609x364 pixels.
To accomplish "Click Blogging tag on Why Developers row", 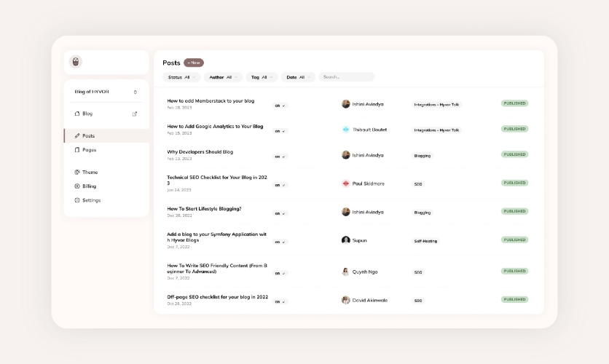I will (x=423, y=156).
